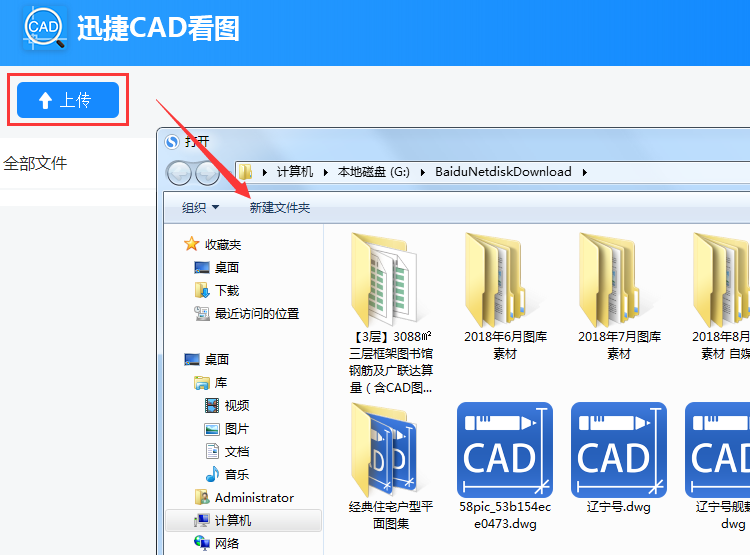Viewport: 750px width, 555px height.
Task: Select the 辽宁号.dwg CAD file icon
Action: pyautogui.click(x=619, y=450)
